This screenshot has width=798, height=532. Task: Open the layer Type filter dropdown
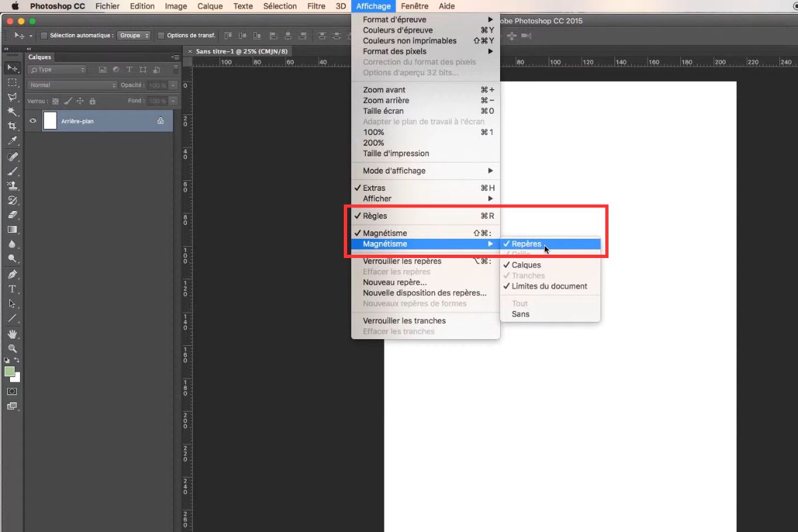pyautogui.click(x=57, y=69)
